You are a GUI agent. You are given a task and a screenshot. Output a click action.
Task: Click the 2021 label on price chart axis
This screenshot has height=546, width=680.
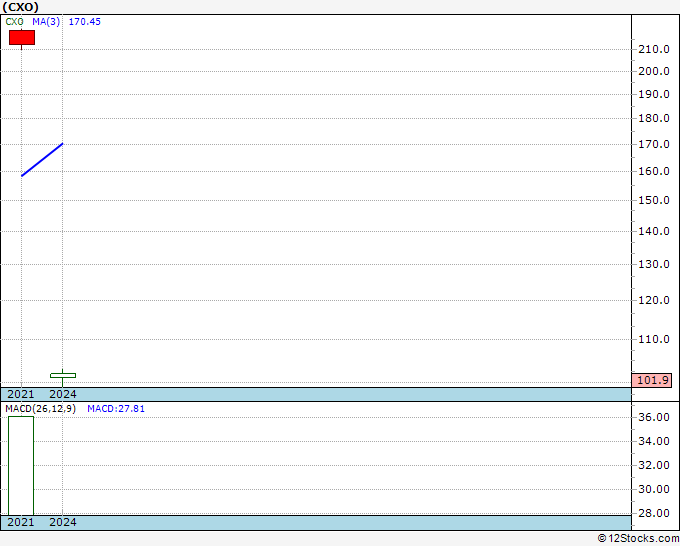[x=21, y=394]
